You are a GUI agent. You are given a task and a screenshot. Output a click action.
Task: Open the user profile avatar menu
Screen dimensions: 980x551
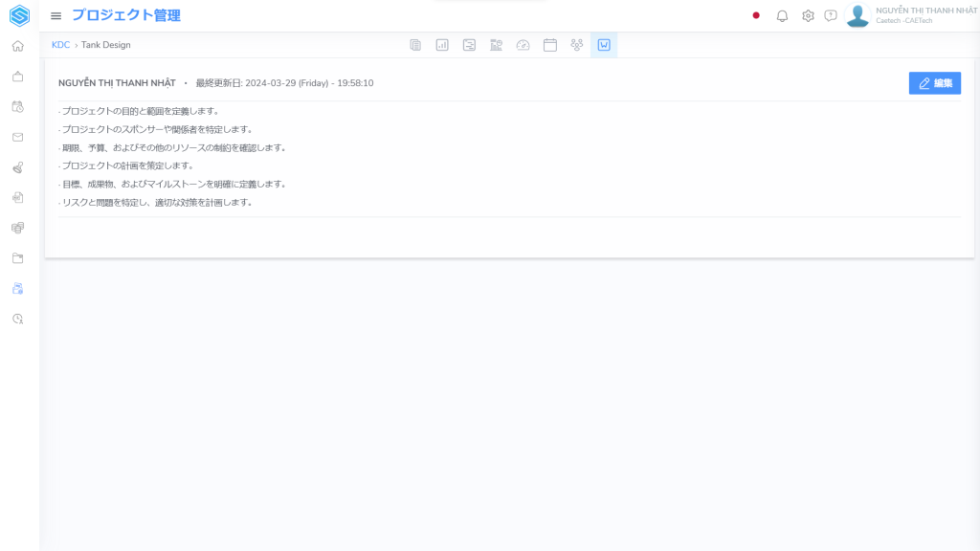coord(857,16)
